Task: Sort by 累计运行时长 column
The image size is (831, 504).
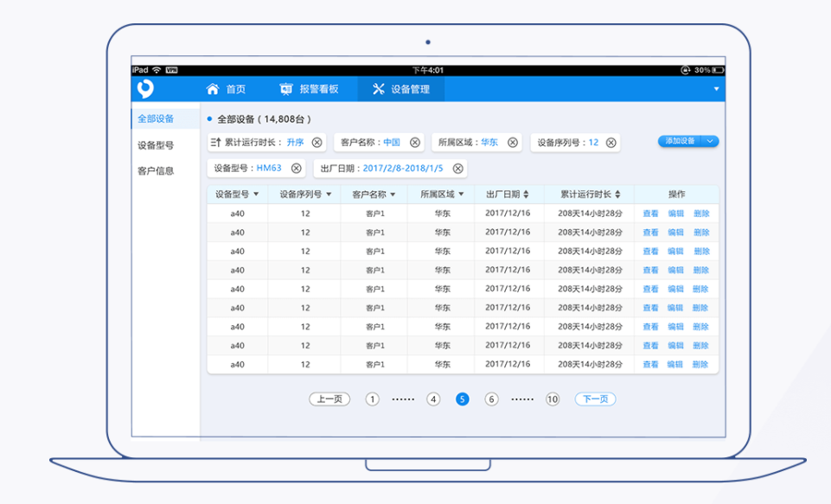Action: [x=617, y=195]
